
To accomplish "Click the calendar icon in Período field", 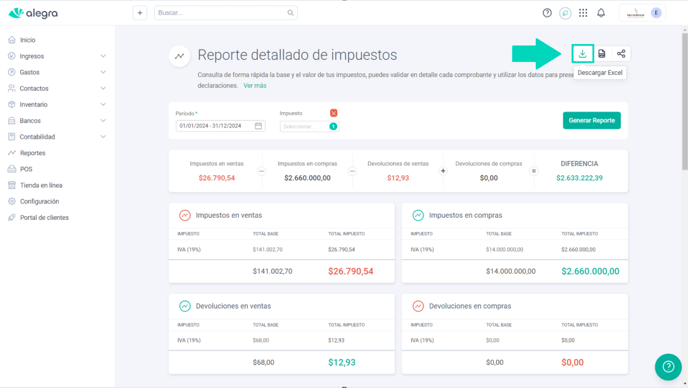I will [258, 126].
